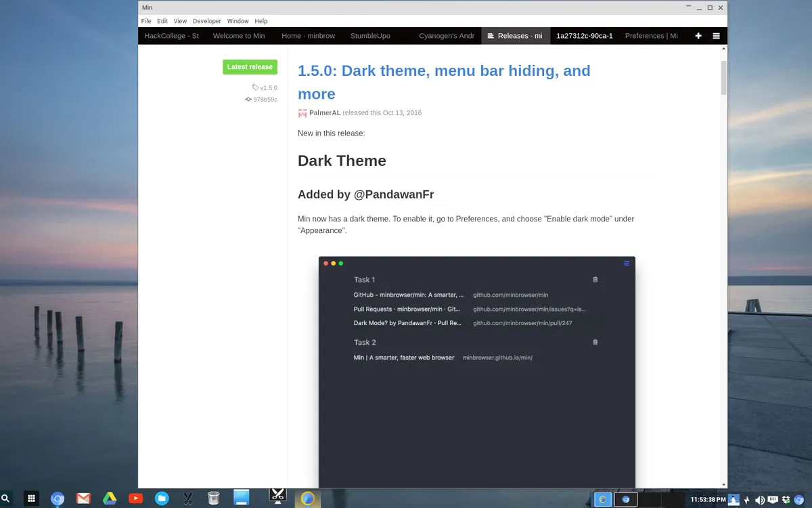The height and width of the screenshot is (508, 812).
Task: Open the Window menu
Action: [238, 21]
